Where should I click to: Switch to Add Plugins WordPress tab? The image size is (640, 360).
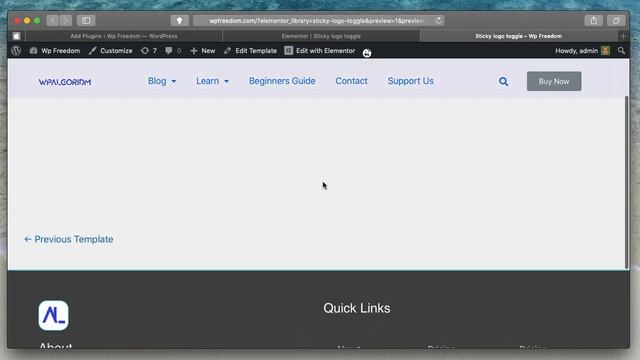pos(124,36)
